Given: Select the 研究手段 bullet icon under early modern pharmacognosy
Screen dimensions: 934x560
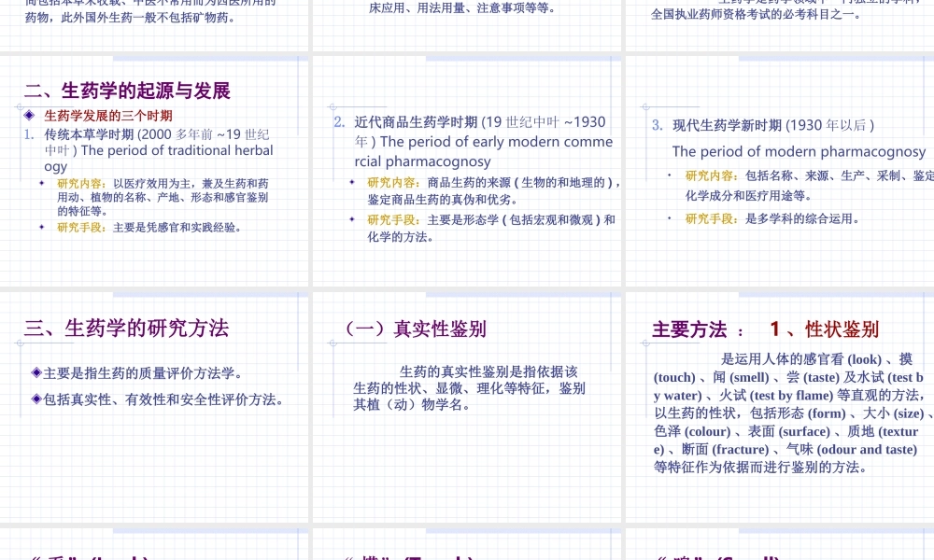Looking at the screenshot, I should [x=351, y=219].
